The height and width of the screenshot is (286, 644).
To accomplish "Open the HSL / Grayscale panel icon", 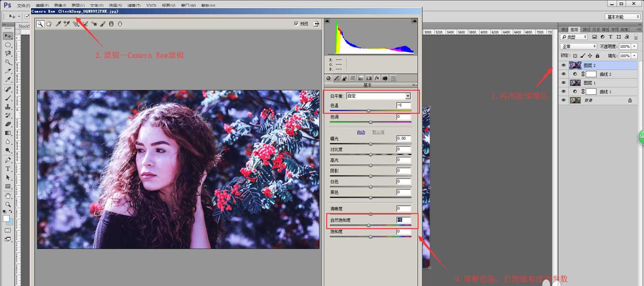I will pos(352,78).
